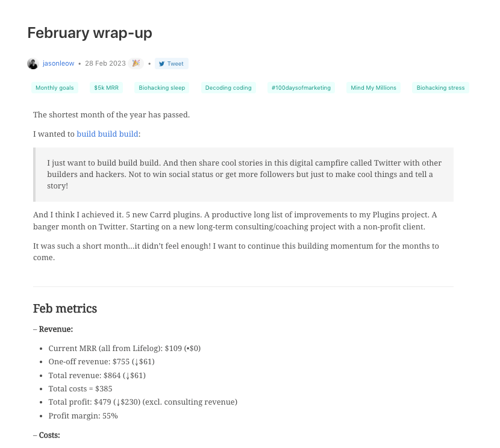
Task: Select the $5k MRR tag
Action: point(107,88)
